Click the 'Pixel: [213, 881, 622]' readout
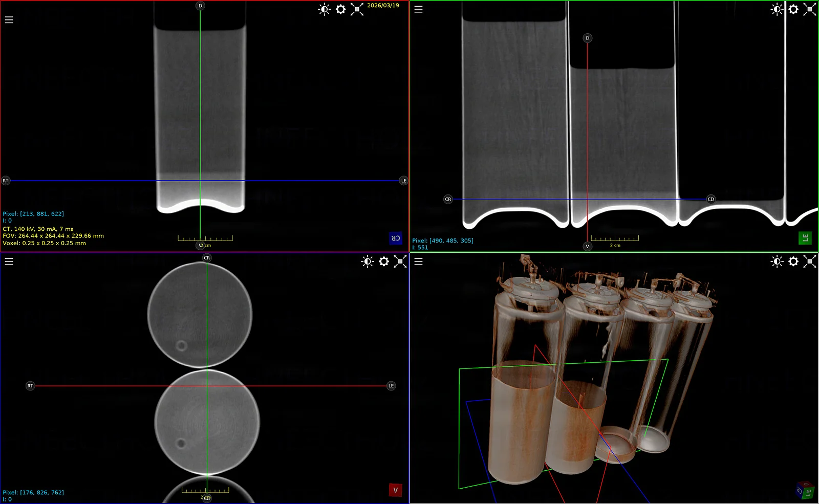Image resolution: width=819 pixels, height=504 pixels. coord(33,214)
